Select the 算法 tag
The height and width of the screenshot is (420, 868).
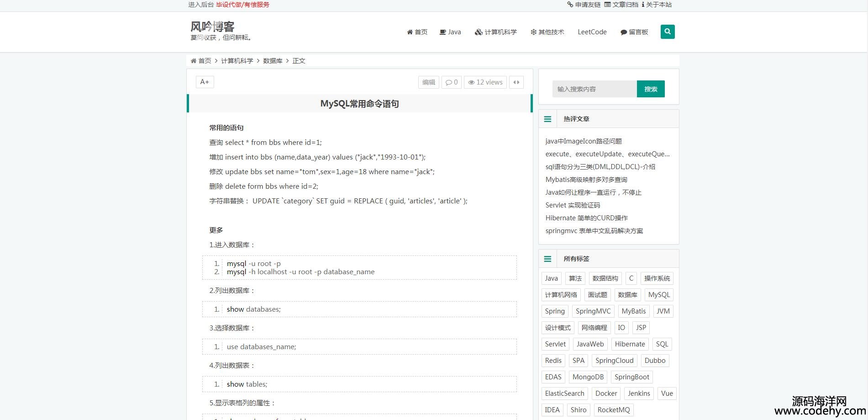pos(575,278)
